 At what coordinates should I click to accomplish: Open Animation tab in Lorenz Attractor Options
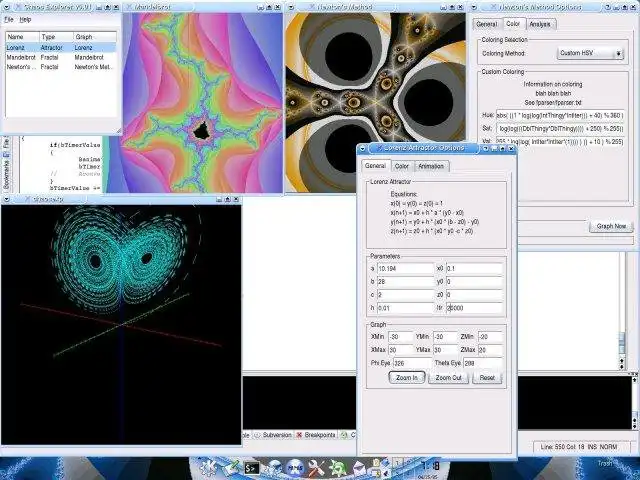[431, 167]
